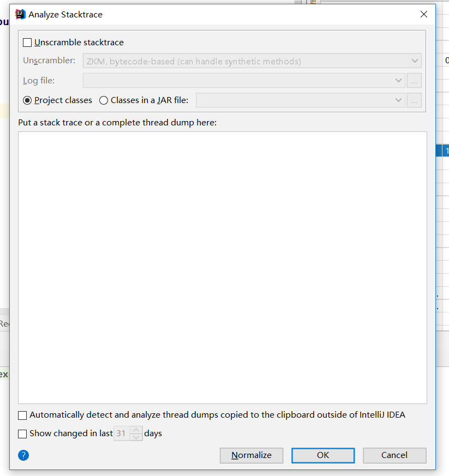Increase the days value with up arrow
449x476 pixels.
(x=136, y=430)
